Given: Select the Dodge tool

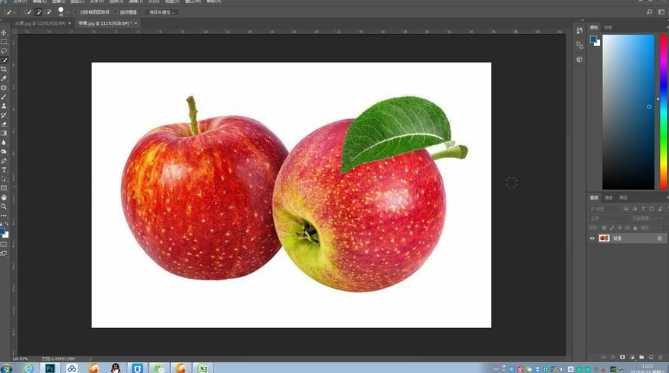Looking at the screenshot, I should point(4,152).
